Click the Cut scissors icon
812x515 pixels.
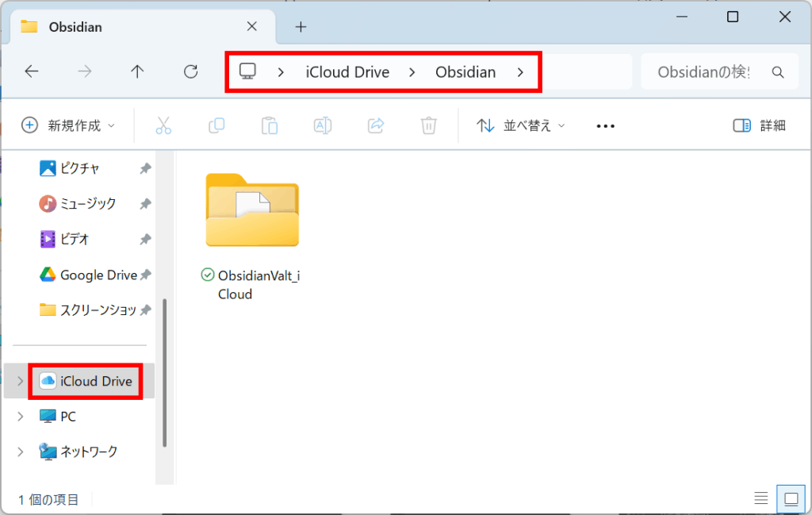tap(163, 125)
